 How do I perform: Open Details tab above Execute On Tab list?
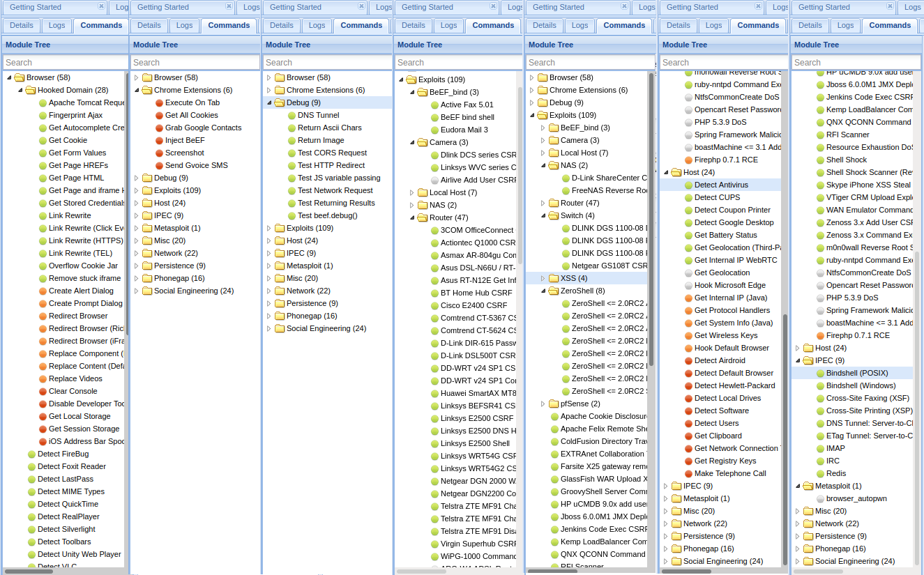tap(149, 25)
